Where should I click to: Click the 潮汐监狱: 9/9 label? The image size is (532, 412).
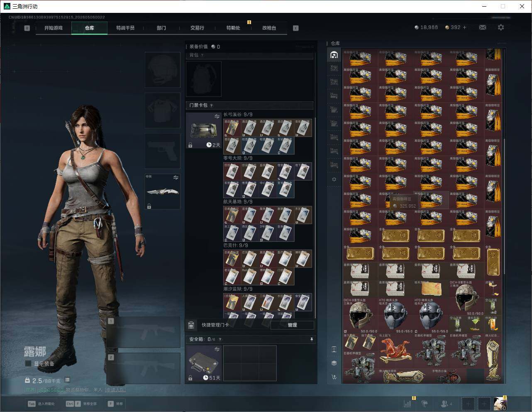tap(238, 289)
